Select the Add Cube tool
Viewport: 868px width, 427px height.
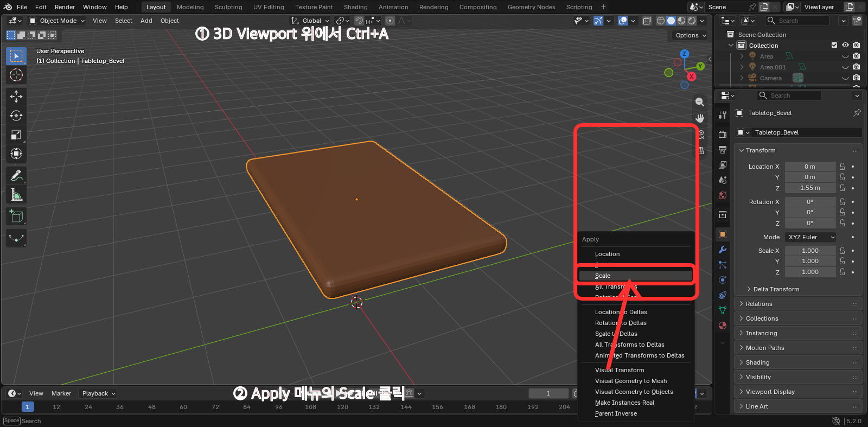[x=16, y=216]
